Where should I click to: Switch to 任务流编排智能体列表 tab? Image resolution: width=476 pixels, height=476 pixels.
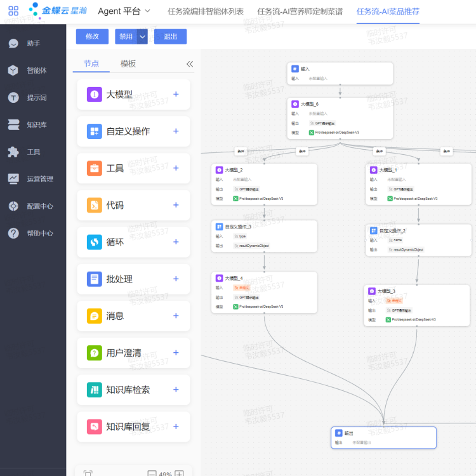tap(206, 11)
